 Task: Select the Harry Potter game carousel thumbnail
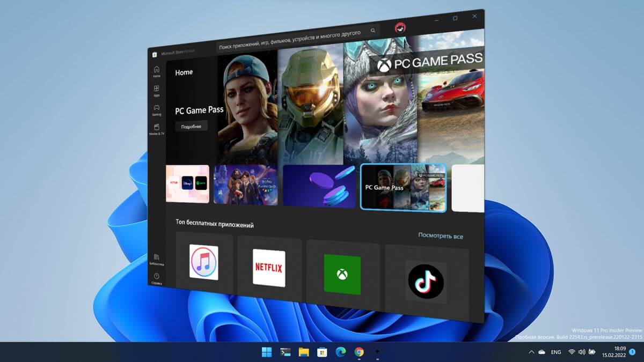[x=246, y=185]
